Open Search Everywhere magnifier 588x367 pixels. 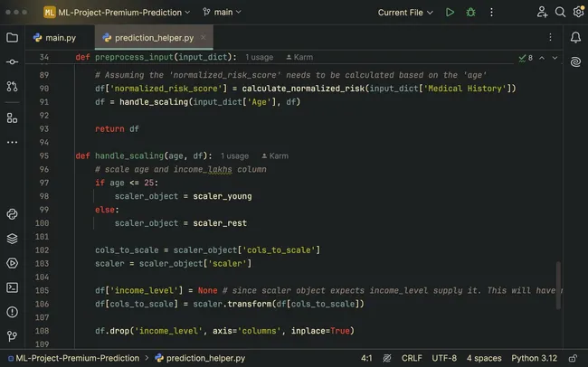tap(560, 13)
